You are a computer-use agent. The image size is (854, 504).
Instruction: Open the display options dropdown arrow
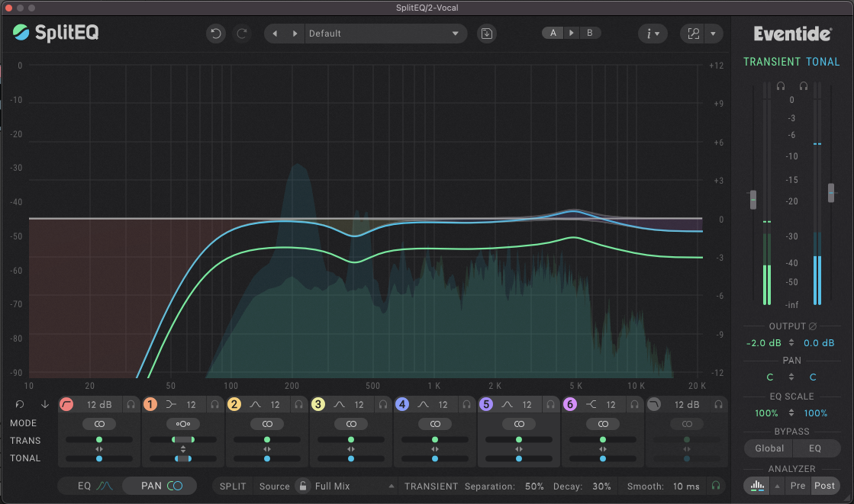[x=714, y=34]
